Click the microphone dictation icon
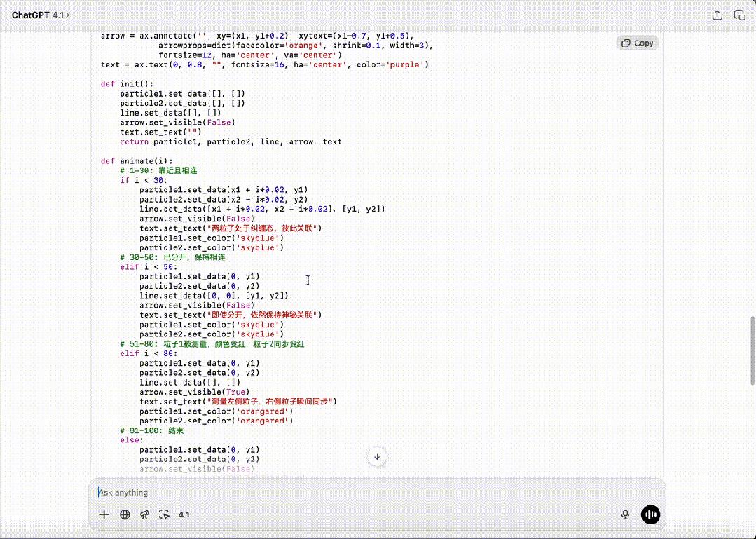Image resolution: width=756 pixels, height=539 pixels. (x=625, y=514)
